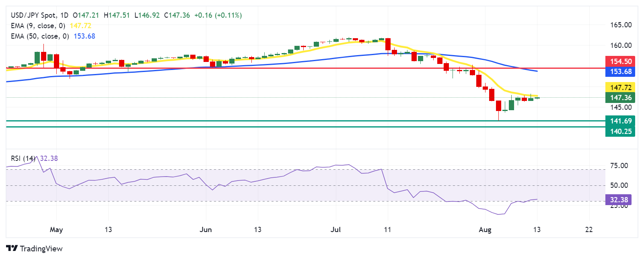Click the 22 date label on time axis
644x259 pixels.
(x=589, y=230)
